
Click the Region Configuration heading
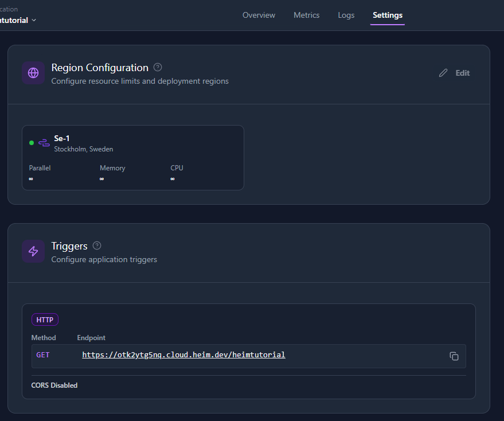tap(100, 68)
